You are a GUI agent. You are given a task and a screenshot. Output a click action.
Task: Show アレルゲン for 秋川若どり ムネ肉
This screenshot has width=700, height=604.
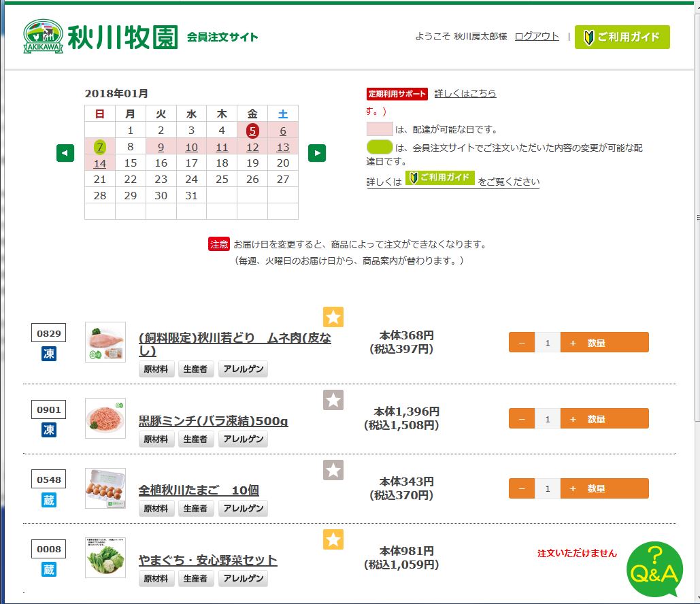coord(244,369)
